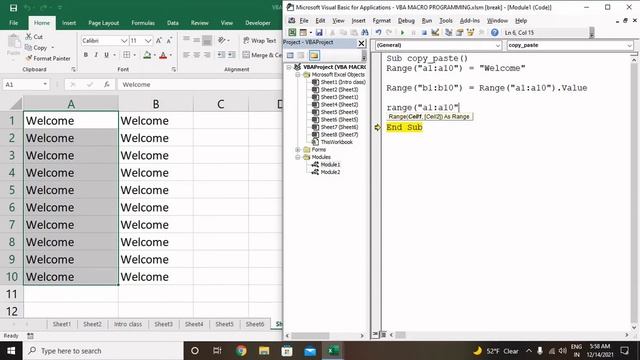The height and width of the screenshot is (360, 640).
Task: Open the Copy options dropdown arrow
Action: pos(53,48)
